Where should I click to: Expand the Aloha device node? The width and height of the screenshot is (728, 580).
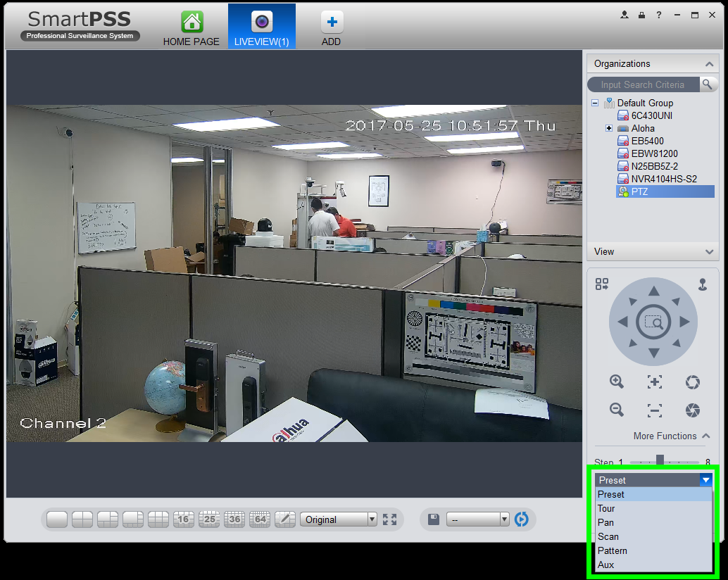(609, 128)
